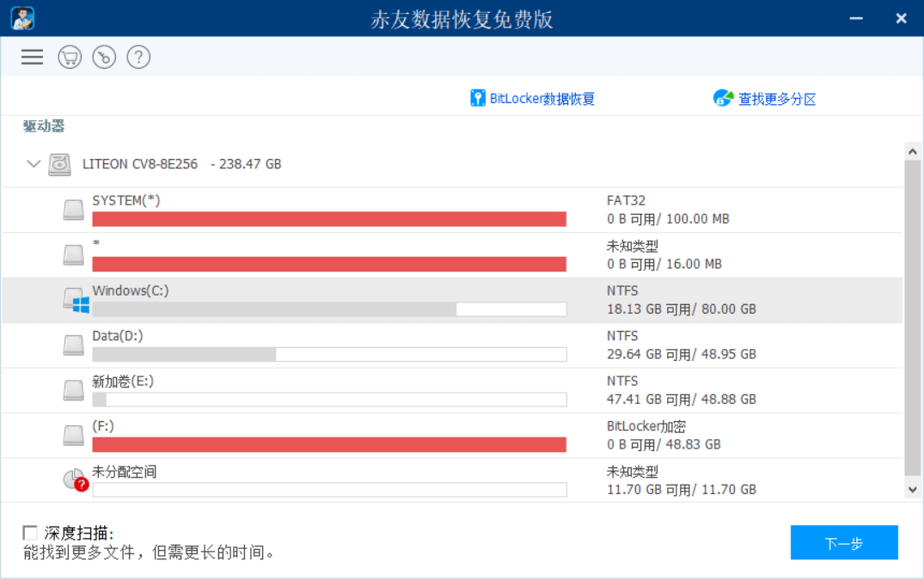Screen dimensions: 924x580
Task: Click the app logo icon in title bar
Action: [22, 18]
